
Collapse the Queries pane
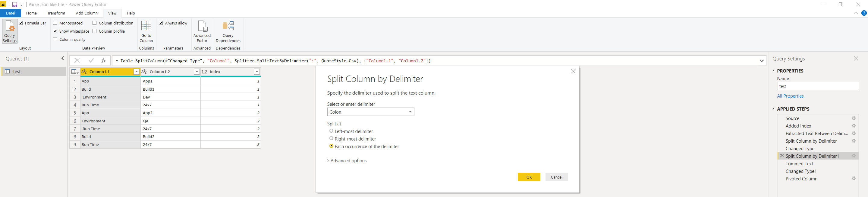tap(63, 58)
